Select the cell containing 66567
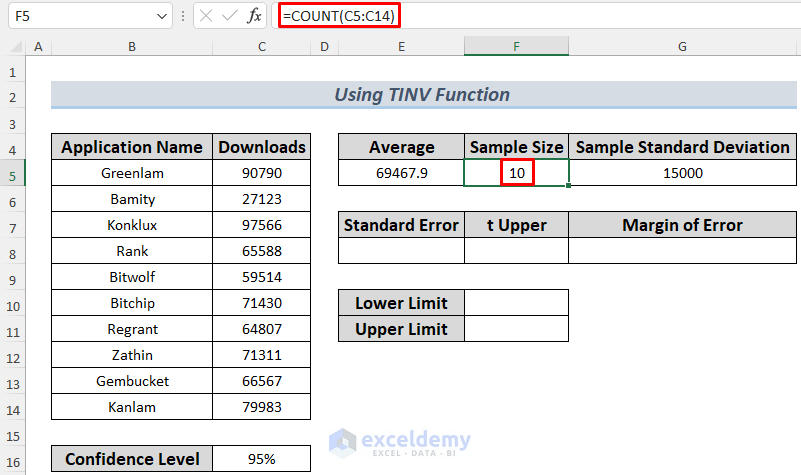Screen dimensions: 801x475 [x=262, y=382]
